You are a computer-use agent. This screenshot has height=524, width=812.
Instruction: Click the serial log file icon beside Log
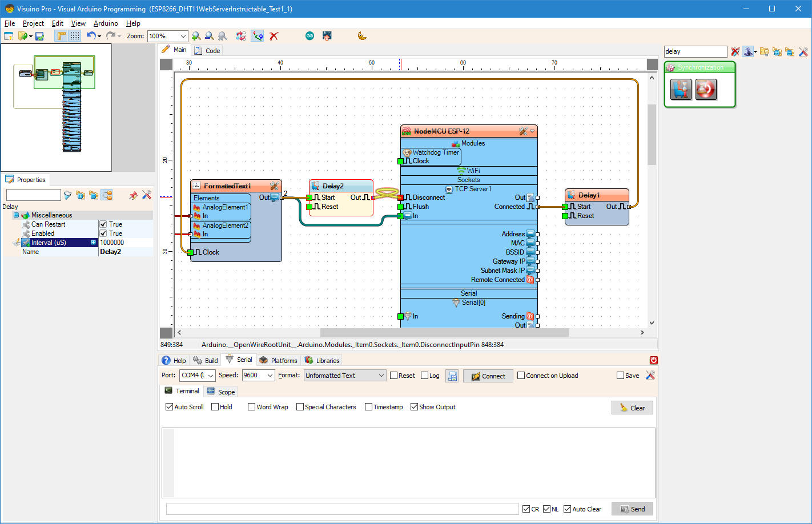(452, 376)
